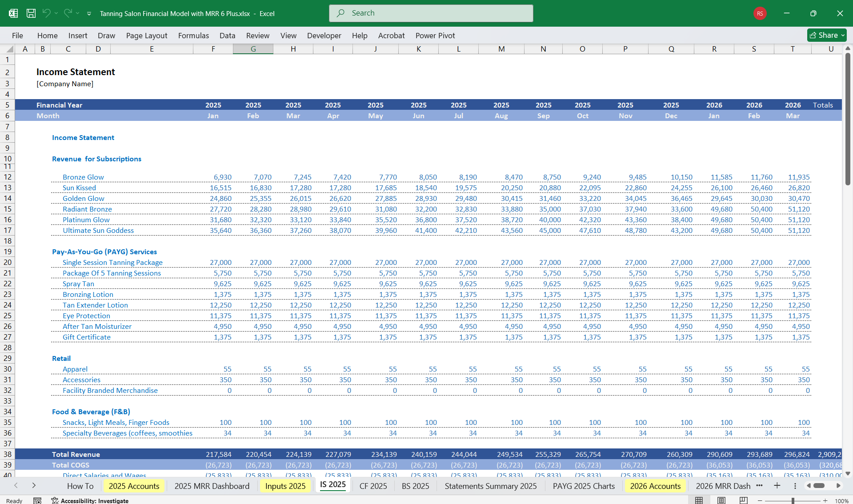Click the Redo icon

(68, 13)
